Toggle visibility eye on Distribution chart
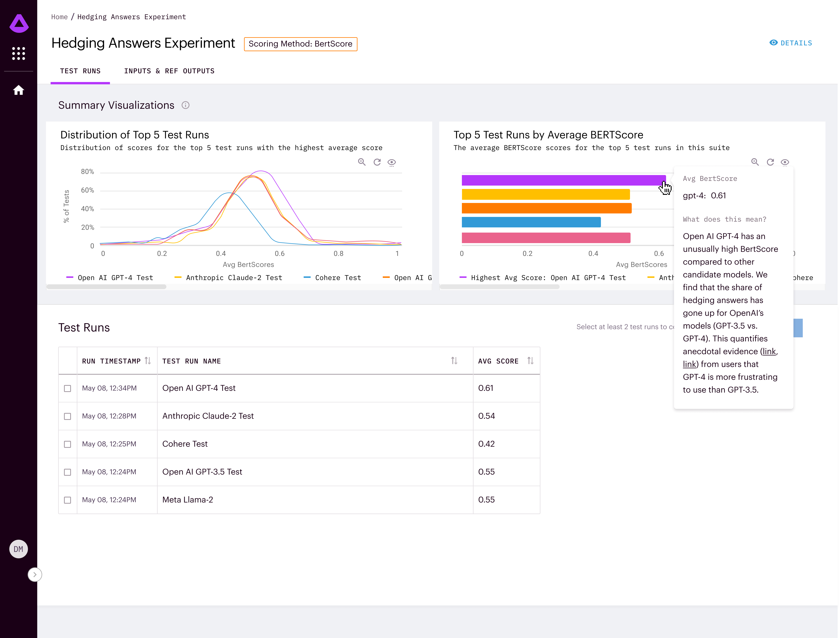 coord(391,162)
